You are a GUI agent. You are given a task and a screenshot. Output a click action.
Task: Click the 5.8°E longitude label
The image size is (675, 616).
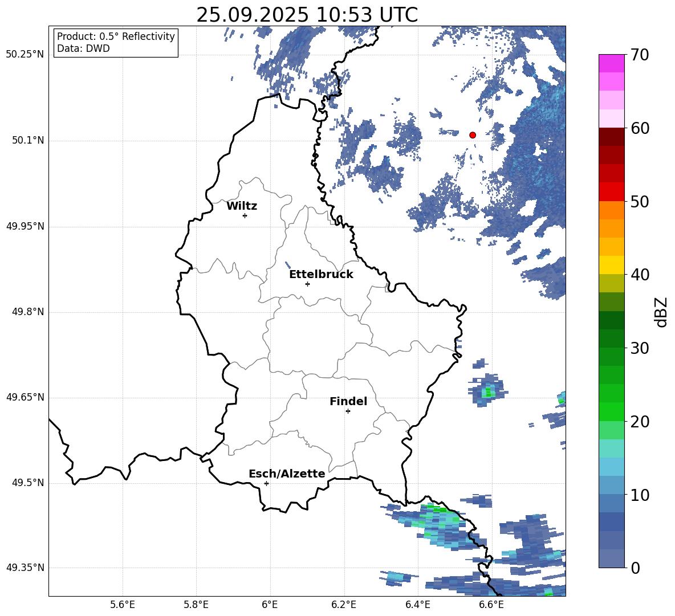click(196, 605)
